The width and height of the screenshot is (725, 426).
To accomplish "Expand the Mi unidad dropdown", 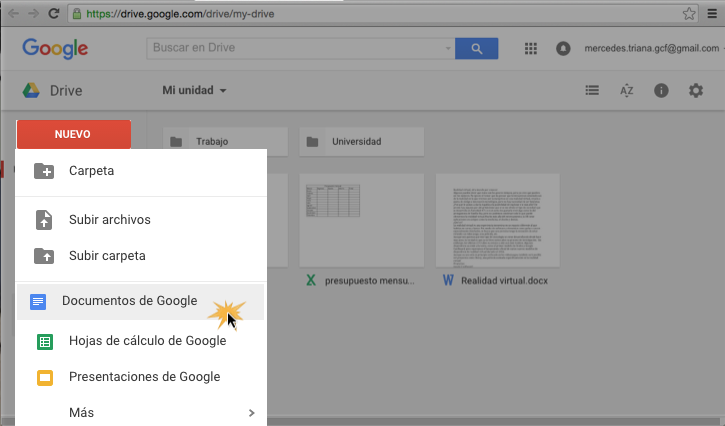I will (x=195, y=90).
